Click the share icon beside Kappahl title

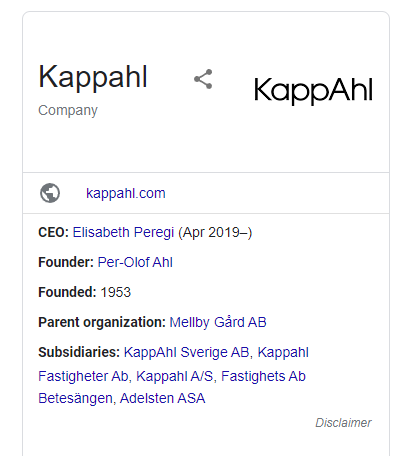(203, 79)
